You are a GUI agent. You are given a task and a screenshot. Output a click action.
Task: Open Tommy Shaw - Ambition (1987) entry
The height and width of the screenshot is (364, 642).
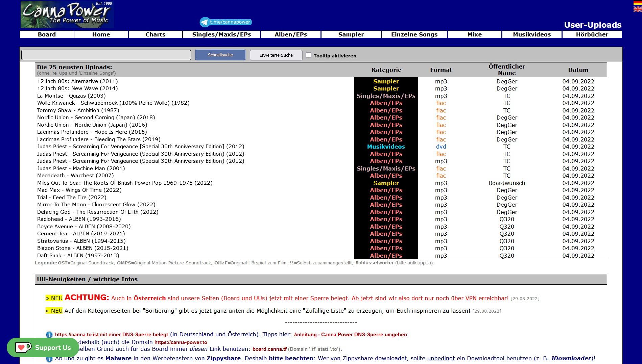78,110
